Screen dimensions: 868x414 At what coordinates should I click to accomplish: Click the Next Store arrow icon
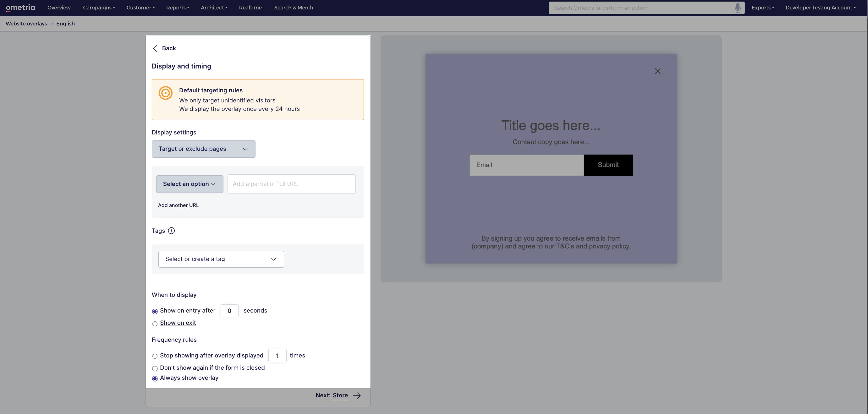coord(357,395)
